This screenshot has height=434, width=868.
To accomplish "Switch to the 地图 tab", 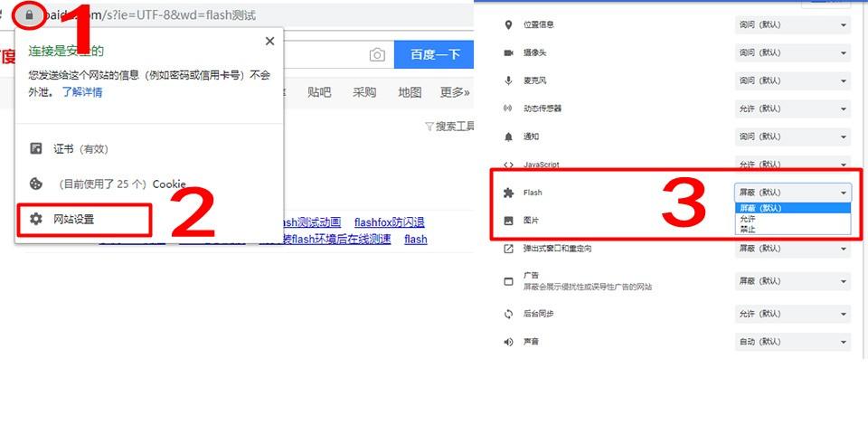I will [410, 92].
